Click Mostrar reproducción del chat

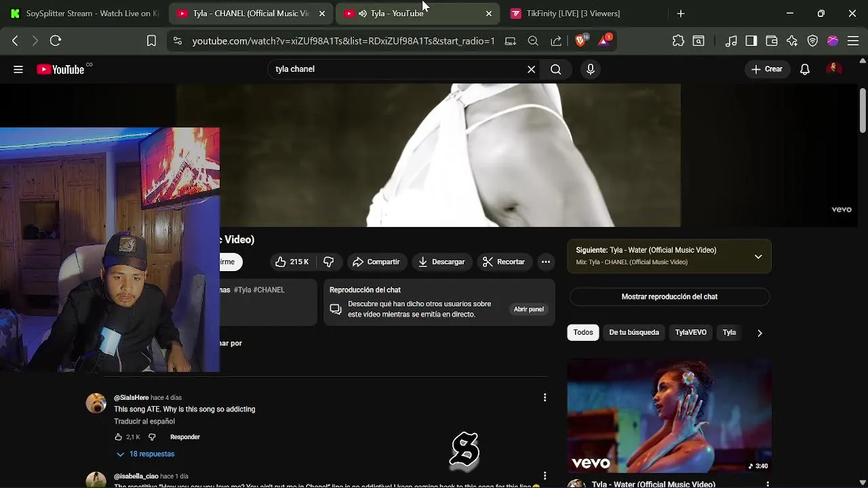[669, 297]
